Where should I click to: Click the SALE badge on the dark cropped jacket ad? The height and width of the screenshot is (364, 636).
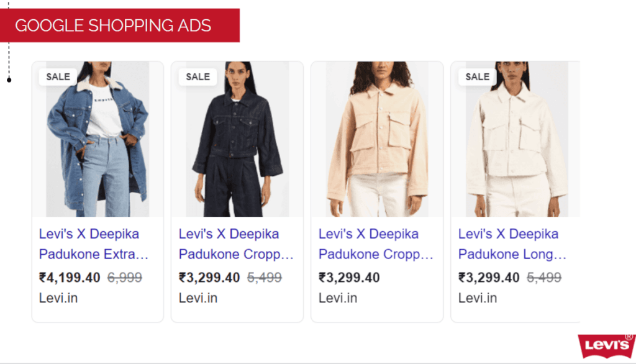click(x=197, y=76)
